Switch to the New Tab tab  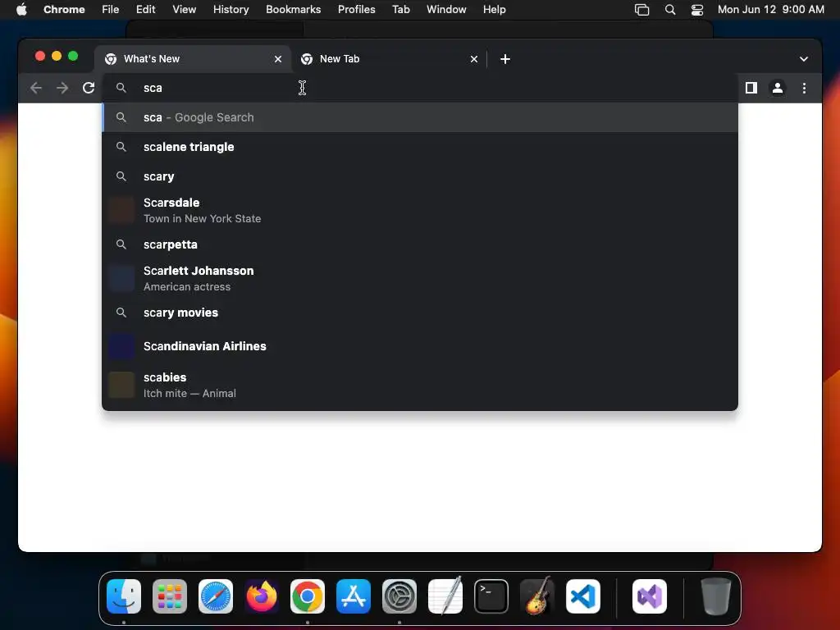(x=390, y=59)
